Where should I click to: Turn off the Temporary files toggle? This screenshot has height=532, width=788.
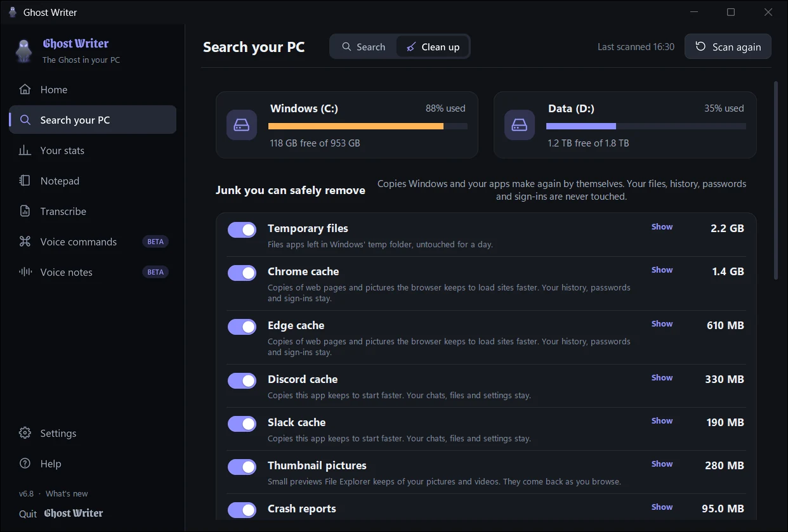pyautogui.click(x=242, y=230)
